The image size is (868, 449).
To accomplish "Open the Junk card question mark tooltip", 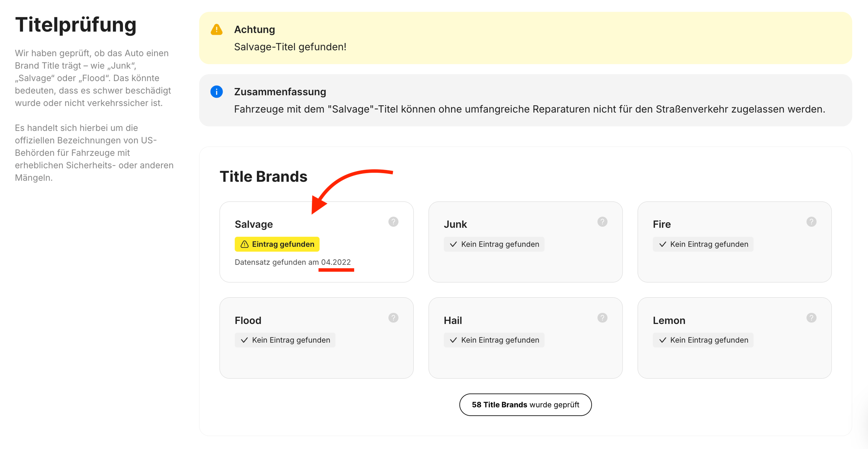I will click(602, 222).
